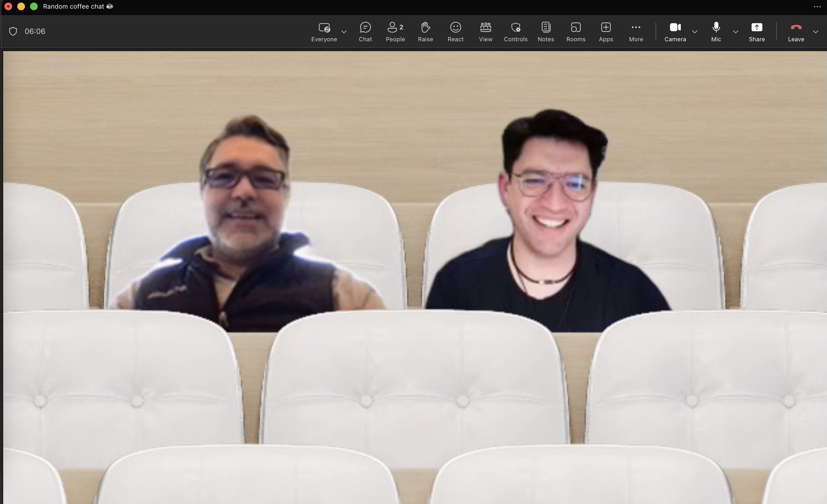Open the View layout options
The height and width of the screenshot is (504, 827).
[x=485, y=32]
